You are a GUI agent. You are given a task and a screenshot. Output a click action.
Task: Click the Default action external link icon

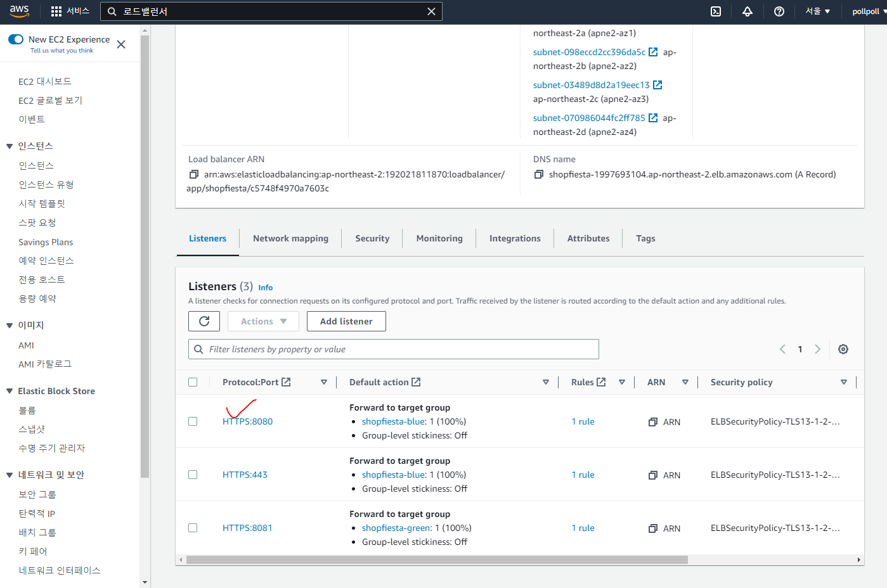click(416, 382)
